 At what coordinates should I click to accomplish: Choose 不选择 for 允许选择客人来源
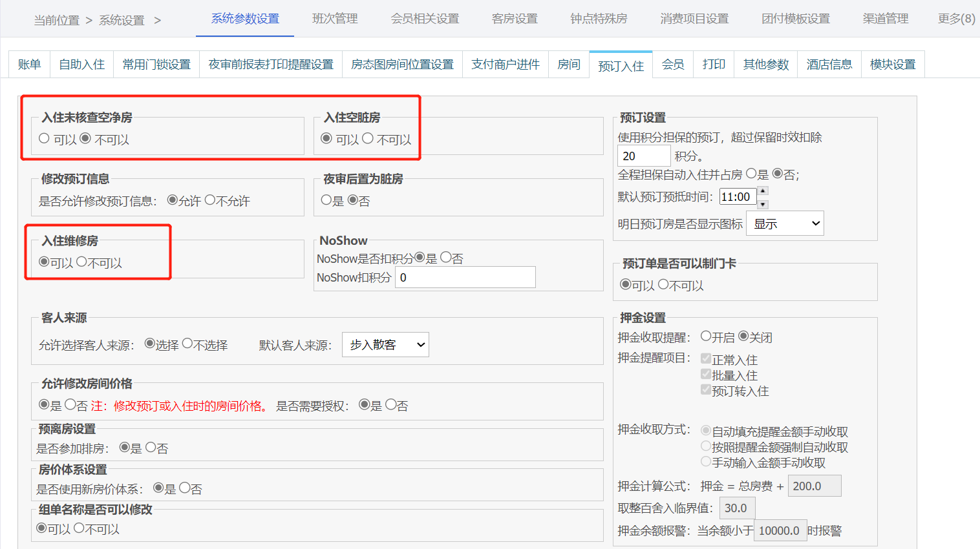point(187,344)
